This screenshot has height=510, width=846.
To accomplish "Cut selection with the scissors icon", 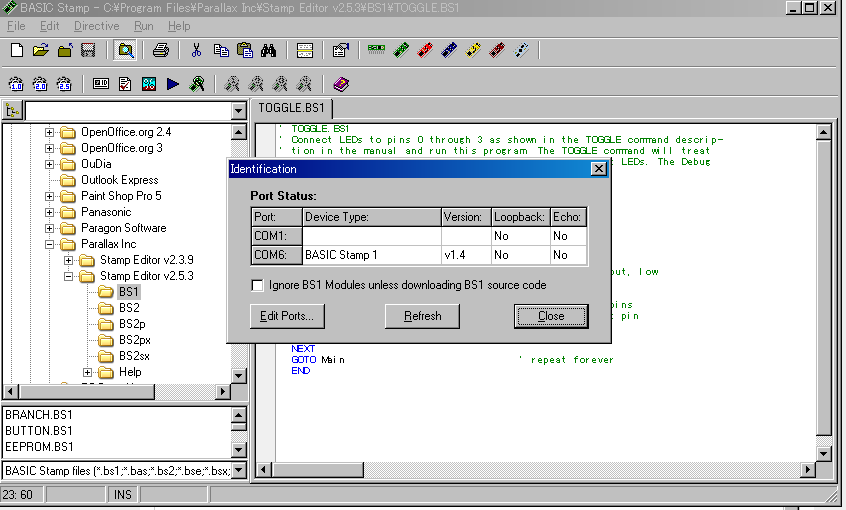I will [x=196, y=51].
